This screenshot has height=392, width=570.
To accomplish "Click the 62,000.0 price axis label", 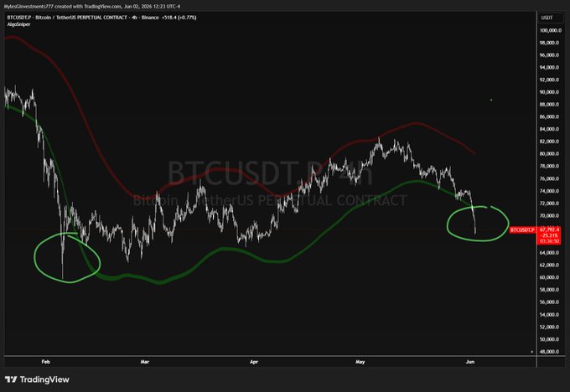I will 550,266.
